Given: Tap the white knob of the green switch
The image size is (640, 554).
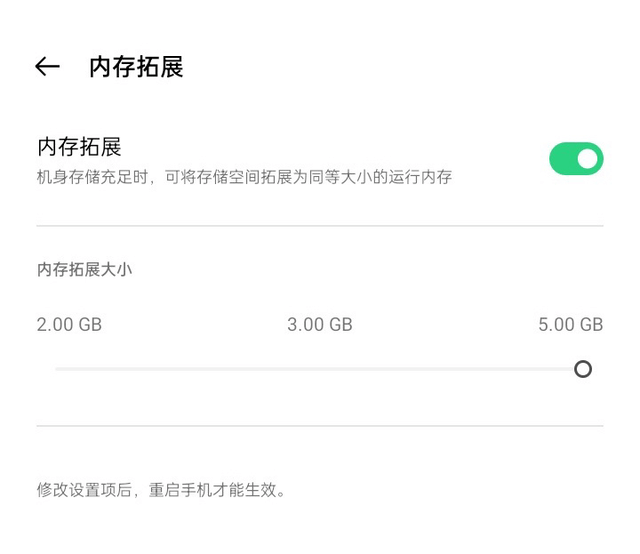Looking at the screenshot, I should click(588, 158).
